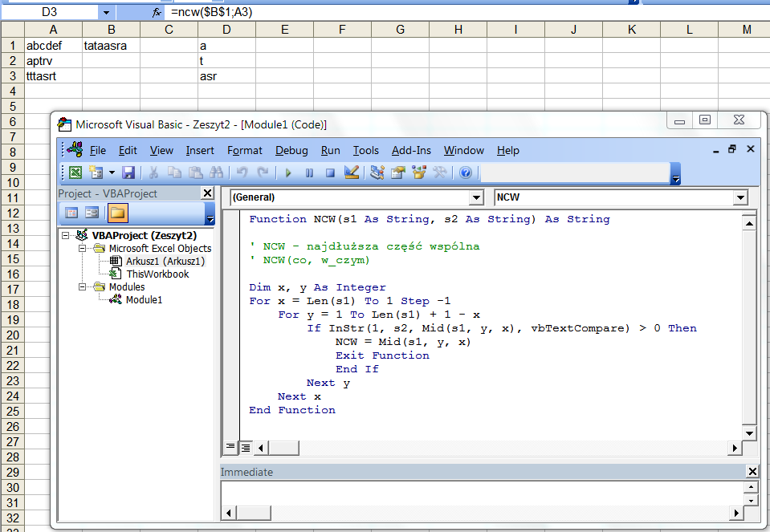Viewport: 770px width, 532px height.
Task: Click the Excel formula bar text
Action: (212, 12)
